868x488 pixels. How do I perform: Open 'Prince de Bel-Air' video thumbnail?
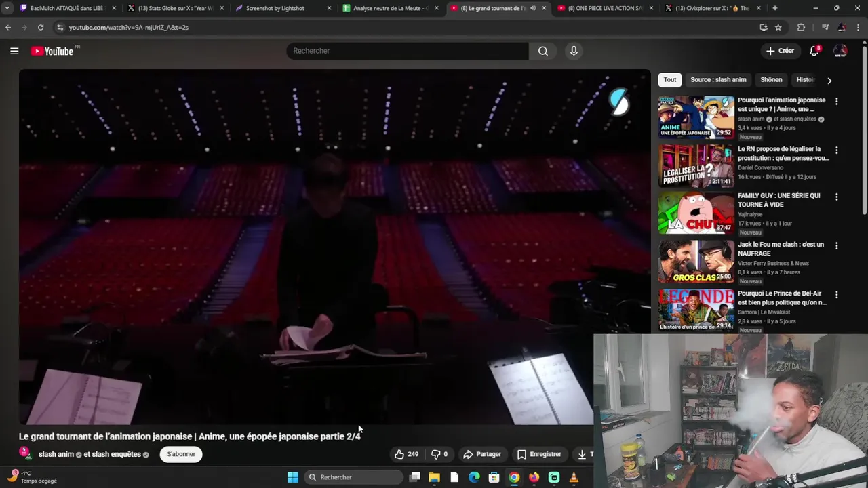pyautogui.click(x=696, y=310)
